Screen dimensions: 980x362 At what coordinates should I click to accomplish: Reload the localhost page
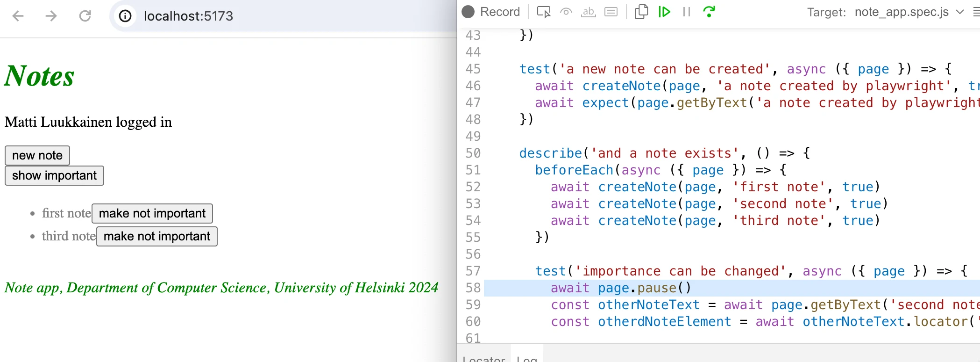coord(85,16)
